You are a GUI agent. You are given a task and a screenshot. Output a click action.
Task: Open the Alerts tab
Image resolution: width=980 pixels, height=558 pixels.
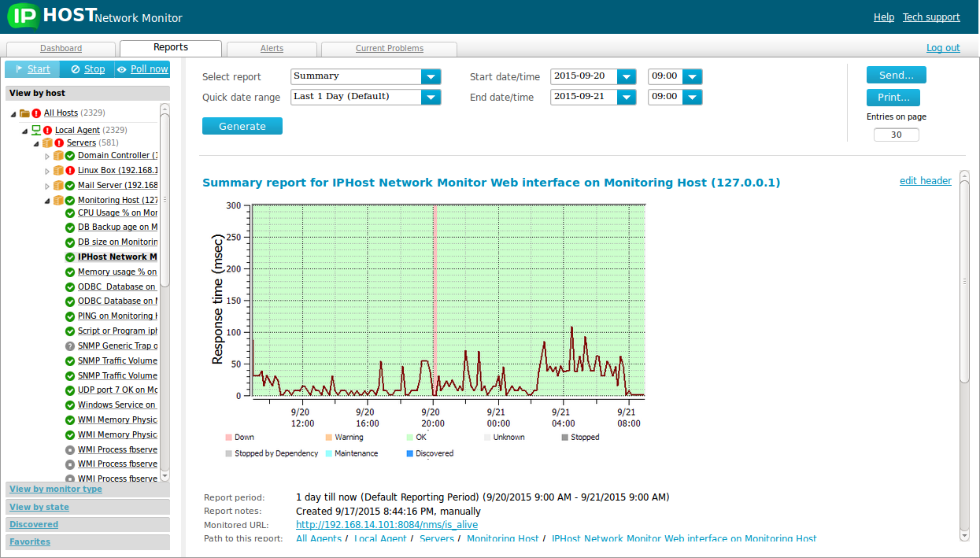point(272,49)
